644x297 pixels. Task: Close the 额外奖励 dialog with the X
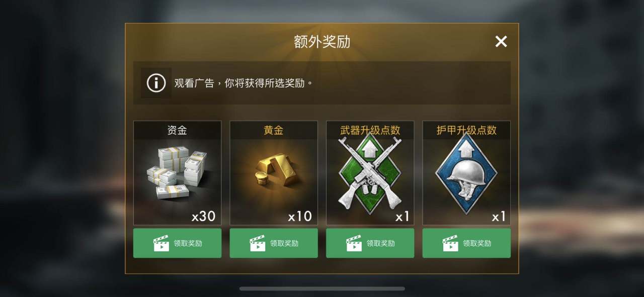[x=501, y=42]
